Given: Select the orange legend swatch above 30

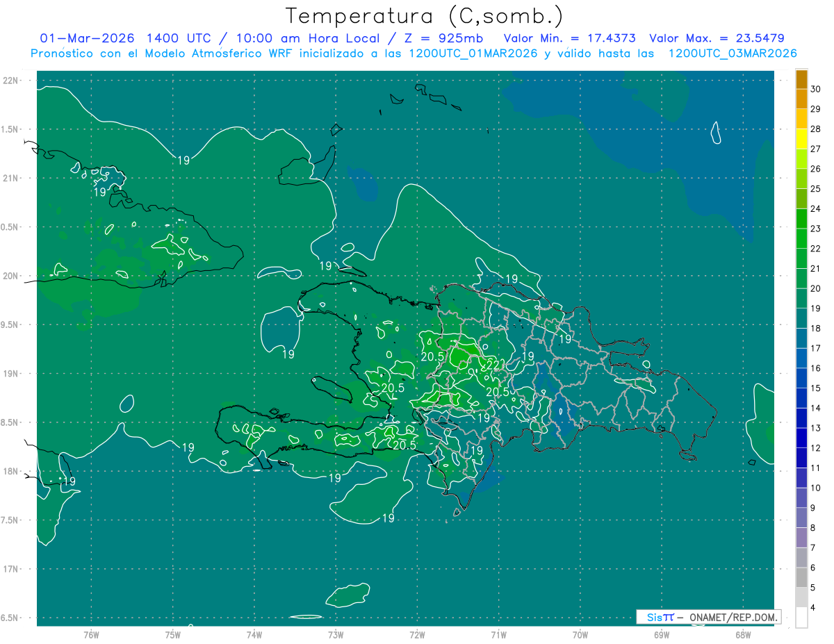Looking at the screenshot, I should tap(801, 79).
